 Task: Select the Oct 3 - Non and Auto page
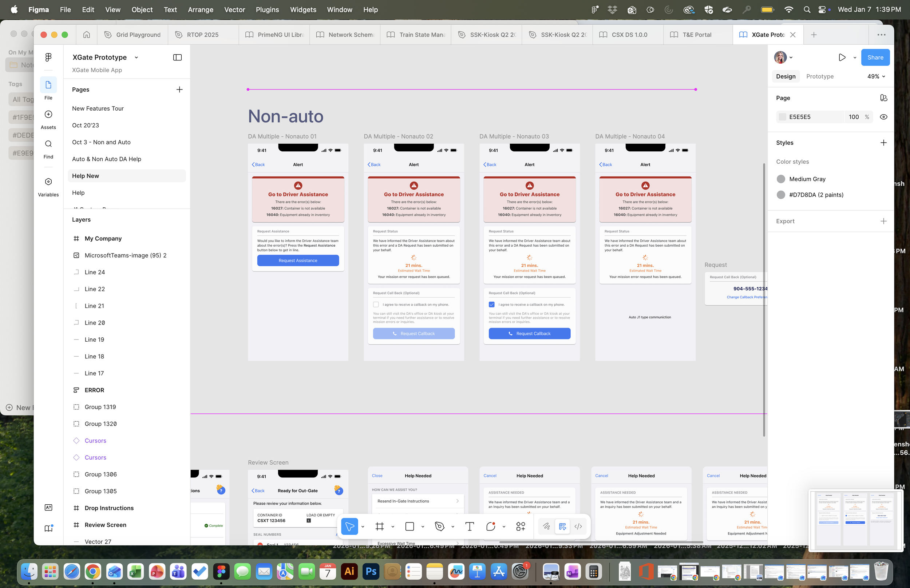click(x=127, y=142)
